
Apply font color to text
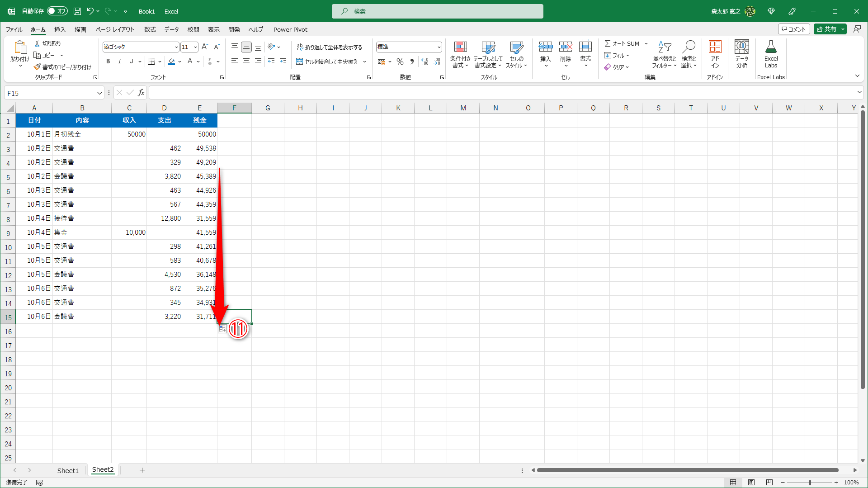point(190,62)
